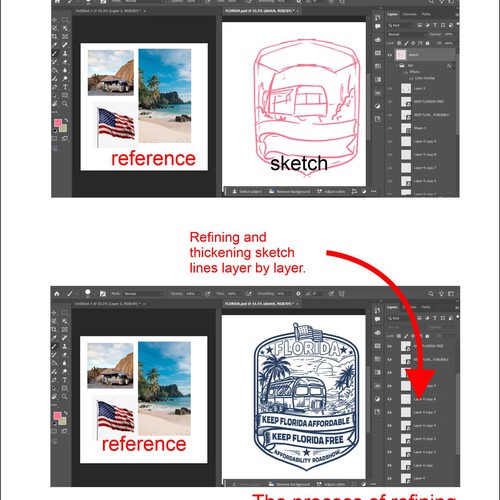Open Adjustments panel icon in sketch window

coord(377,106)
